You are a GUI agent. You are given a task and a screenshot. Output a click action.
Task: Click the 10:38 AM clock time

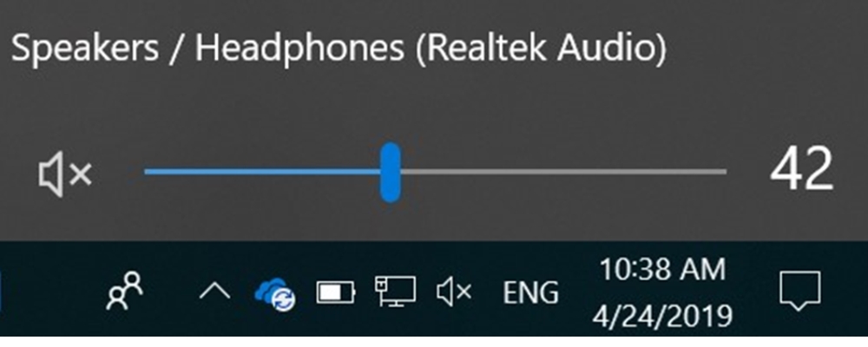click(662, 271)
